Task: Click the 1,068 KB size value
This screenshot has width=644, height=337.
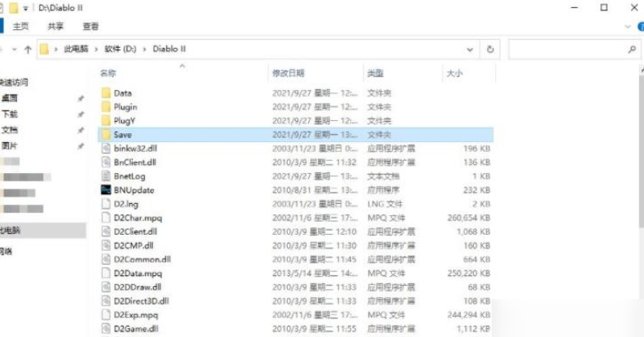Action: tap(473, 231)
